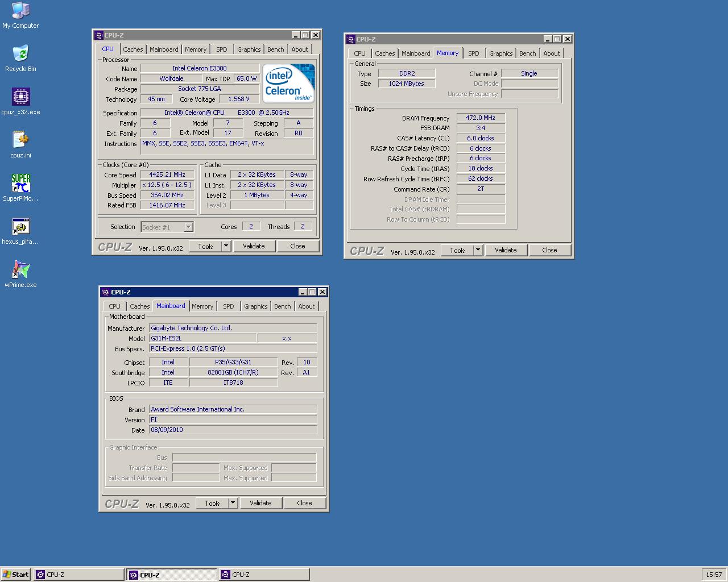728x582 pixels.
Task: Click the CPU-Z title bar icon of the Memory window
Action: 351,39
